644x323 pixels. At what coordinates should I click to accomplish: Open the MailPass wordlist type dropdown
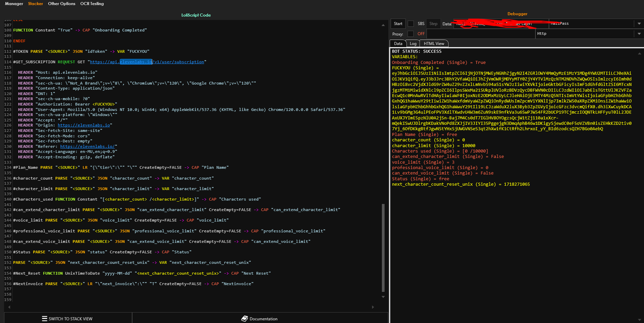click(x=596, y=24)
